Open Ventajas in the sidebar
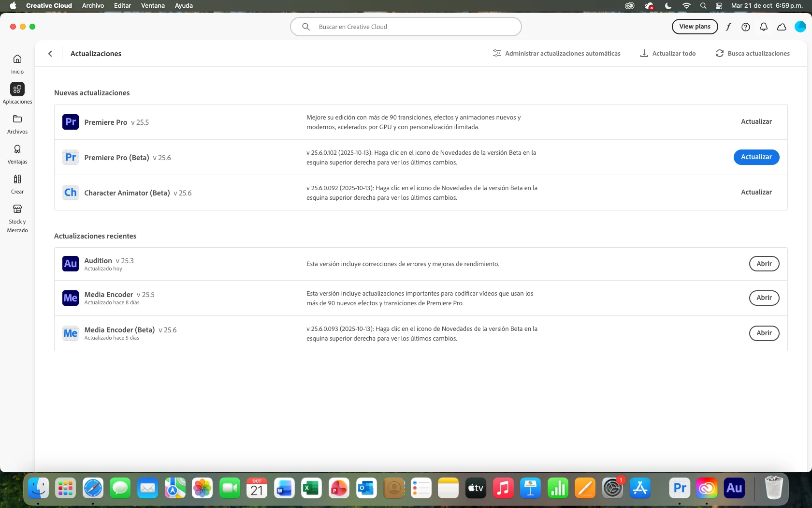 (x=17, y=154)
